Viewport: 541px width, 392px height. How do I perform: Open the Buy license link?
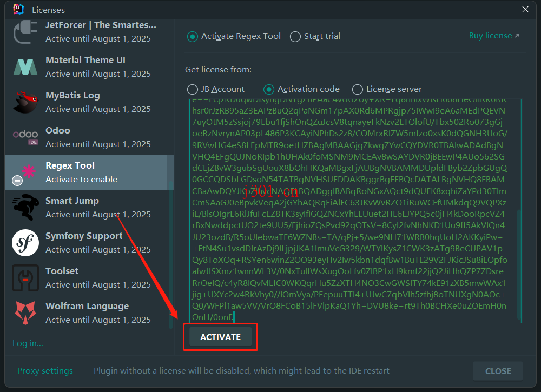click(494, 36)
